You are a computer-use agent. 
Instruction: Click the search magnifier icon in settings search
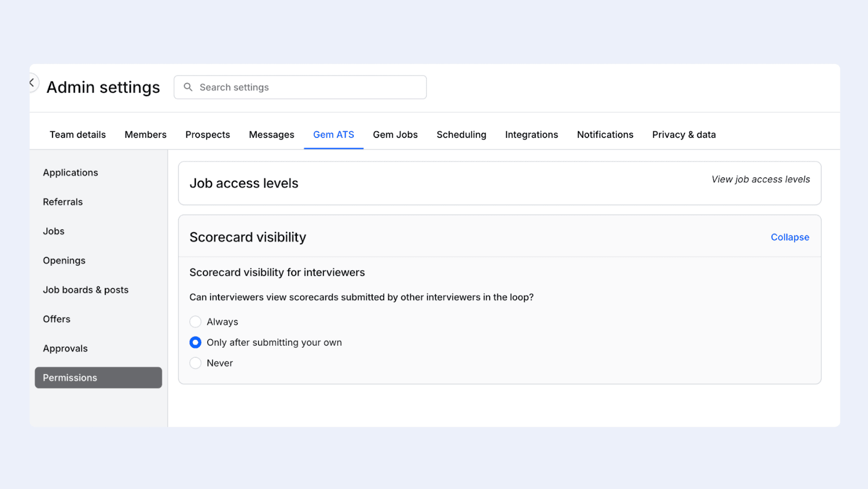point(188,87)
